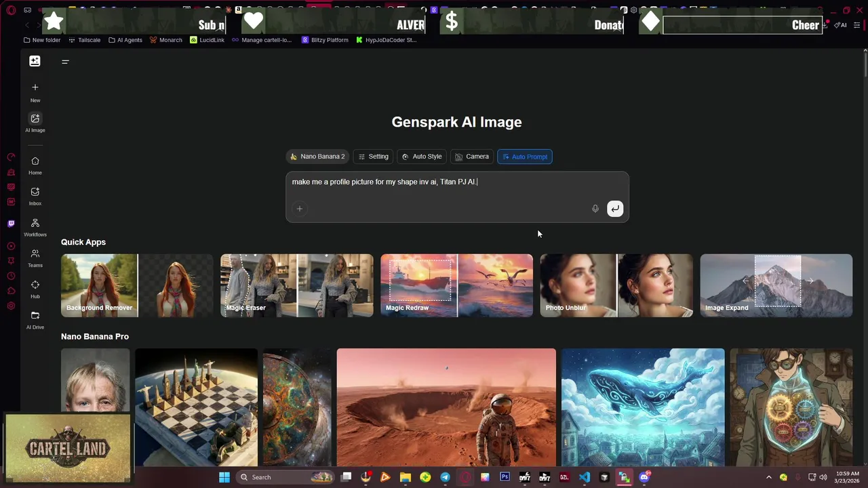Viewport: 868px width, 488px height.
Task: Open Discord from taskbar
Action: click(x=644, y=477)
